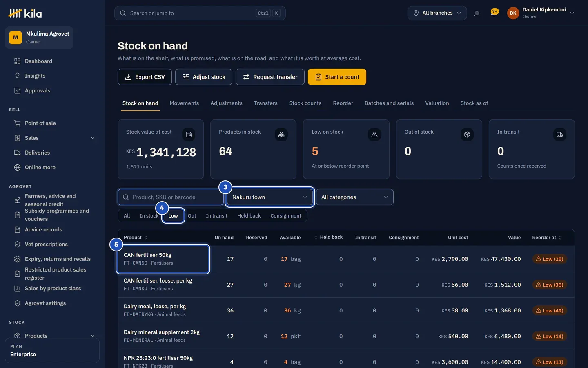Select the Low stock filter
This screenshot has height=368, width=588.
(x=173, y=216)
